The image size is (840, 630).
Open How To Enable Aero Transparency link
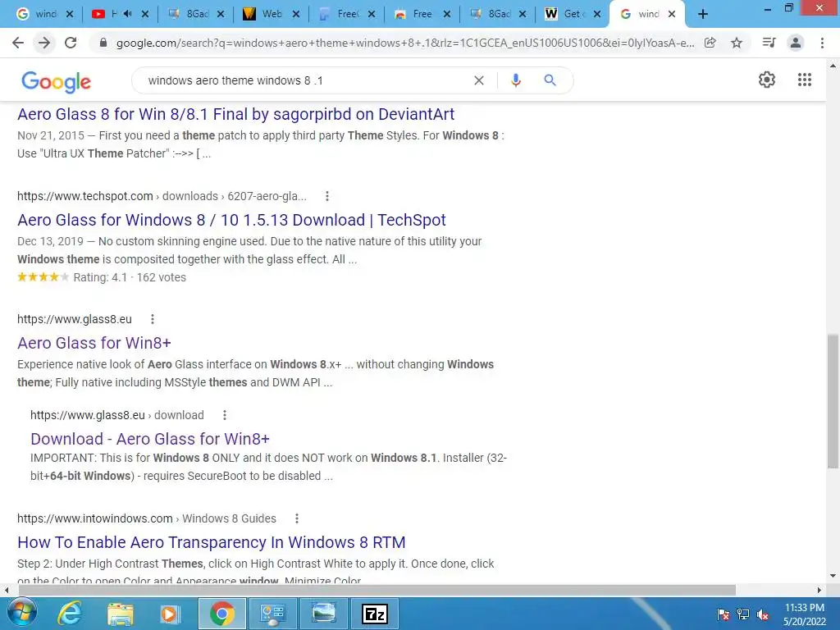click(211, 542)
